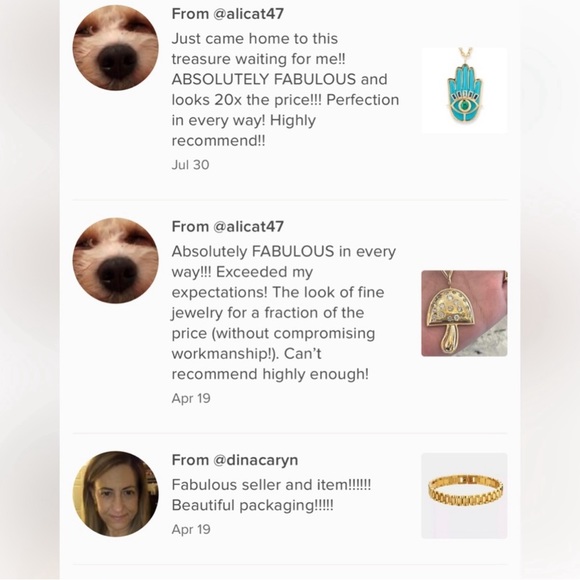
Task: Click the 'looks 20x the price' review line
Action: pos(285,100)
